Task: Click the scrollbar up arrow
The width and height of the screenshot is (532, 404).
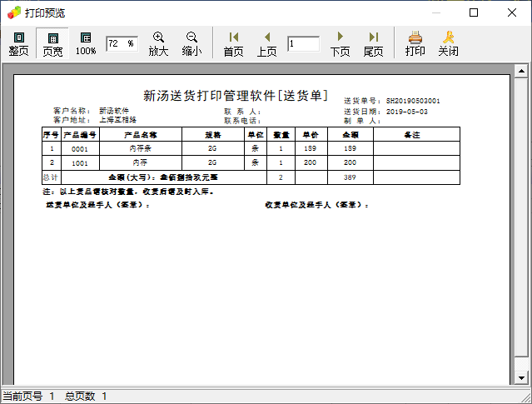Action: click(x=521, y=72)
